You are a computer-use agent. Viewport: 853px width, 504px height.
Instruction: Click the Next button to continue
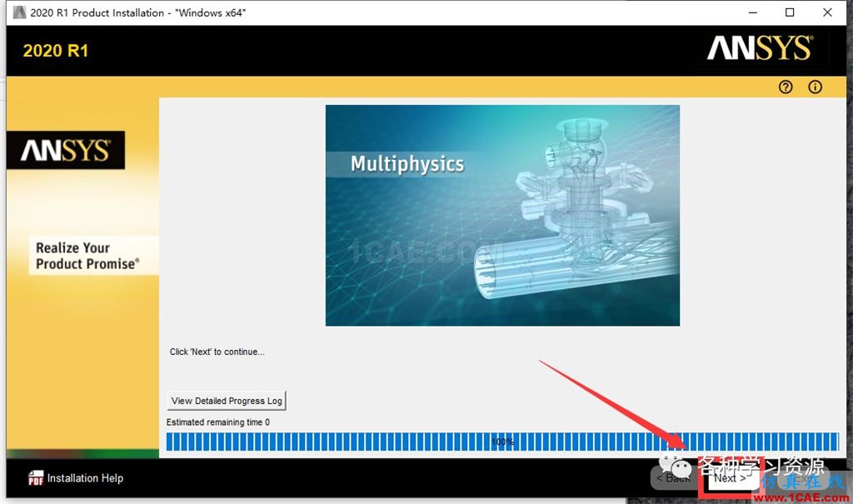pyautogui.click(x=730, y=478)
